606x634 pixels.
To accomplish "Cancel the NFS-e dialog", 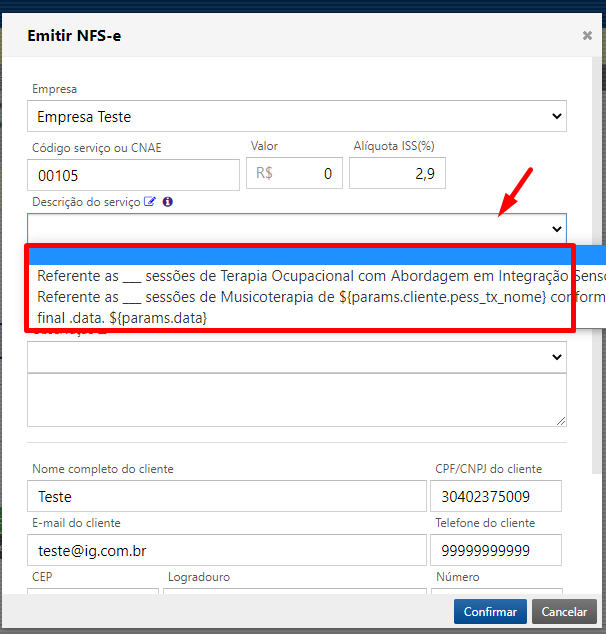I will coord(564,611).
